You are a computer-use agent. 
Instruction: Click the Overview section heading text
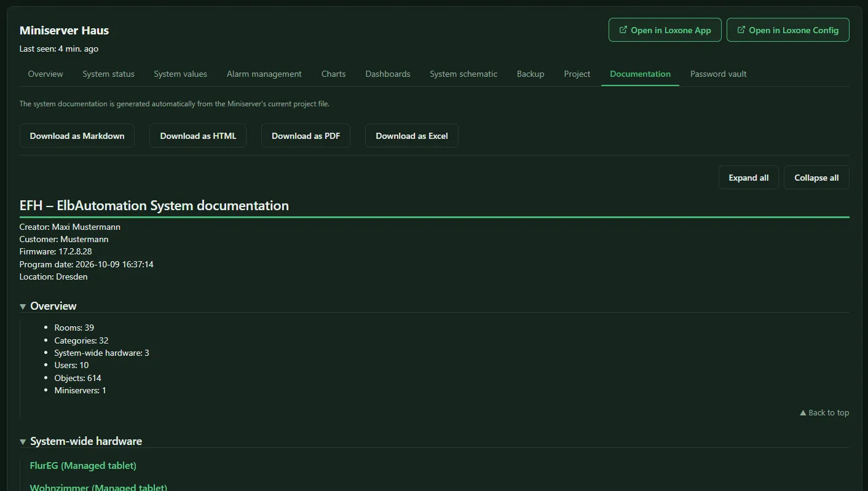[x=53, y=306]
